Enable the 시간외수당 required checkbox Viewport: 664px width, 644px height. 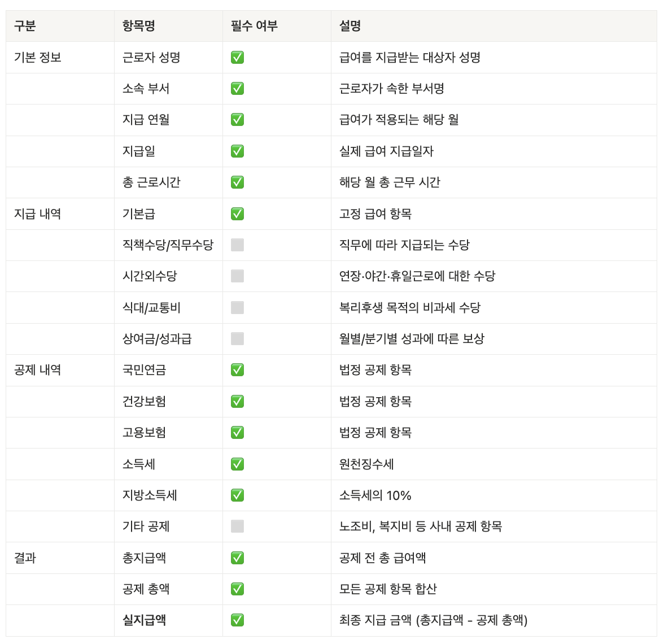237,276
